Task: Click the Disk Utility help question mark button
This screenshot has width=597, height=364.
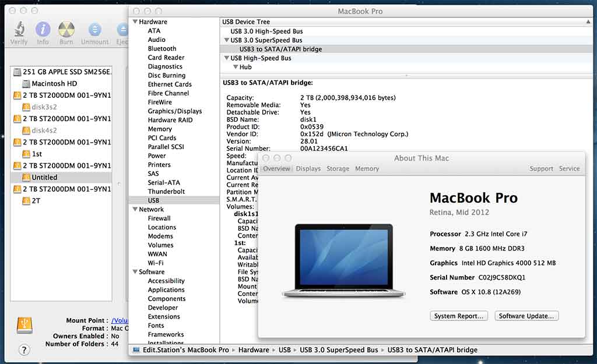Action: 23,349
